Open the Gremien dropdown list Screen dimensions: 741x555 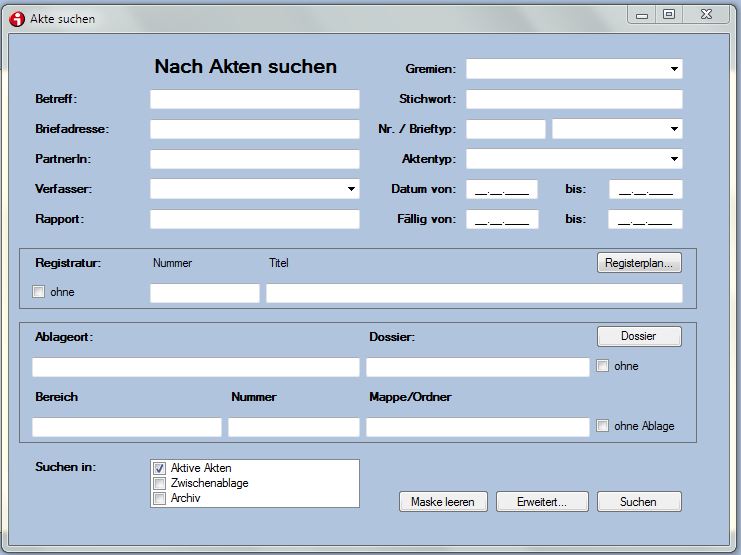pos(674,69)
